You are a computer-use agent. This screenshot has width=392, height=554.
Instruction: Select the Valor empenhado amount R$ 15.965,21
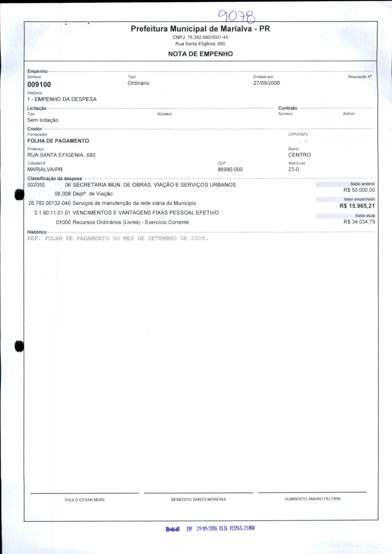(x=357, y=206)
